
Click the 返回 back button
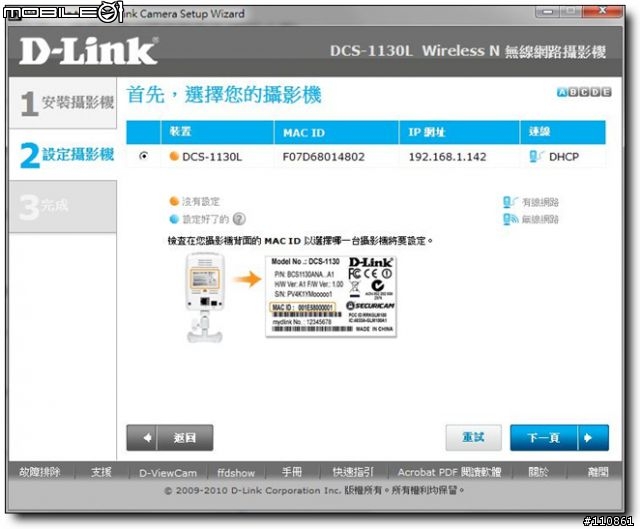170,438
